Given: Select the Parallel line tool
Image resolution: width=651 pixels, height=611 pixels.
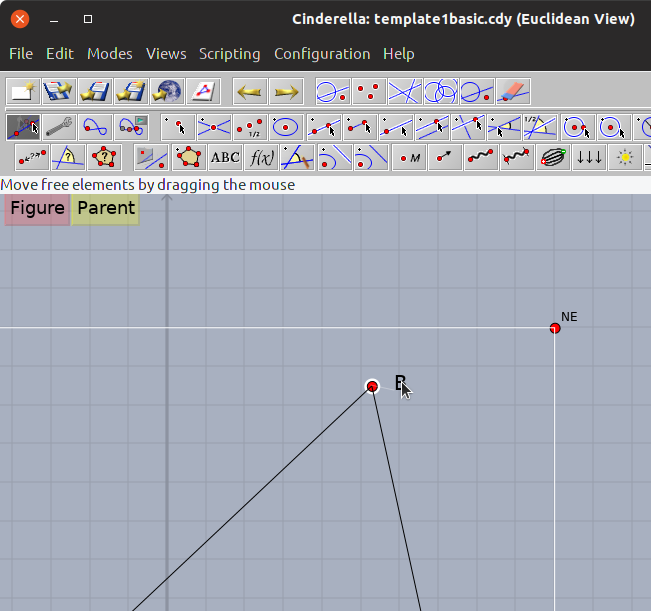Looking at the screenshot, I should pos(432,127).
